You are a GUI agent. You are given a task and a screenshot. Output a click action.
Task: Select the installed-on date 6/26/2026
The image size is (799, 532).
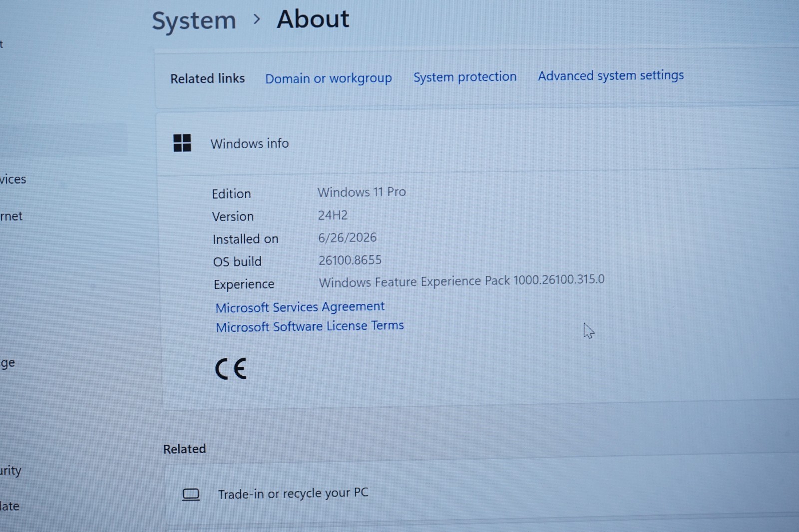pyautogui.click(x=347, y=238)
